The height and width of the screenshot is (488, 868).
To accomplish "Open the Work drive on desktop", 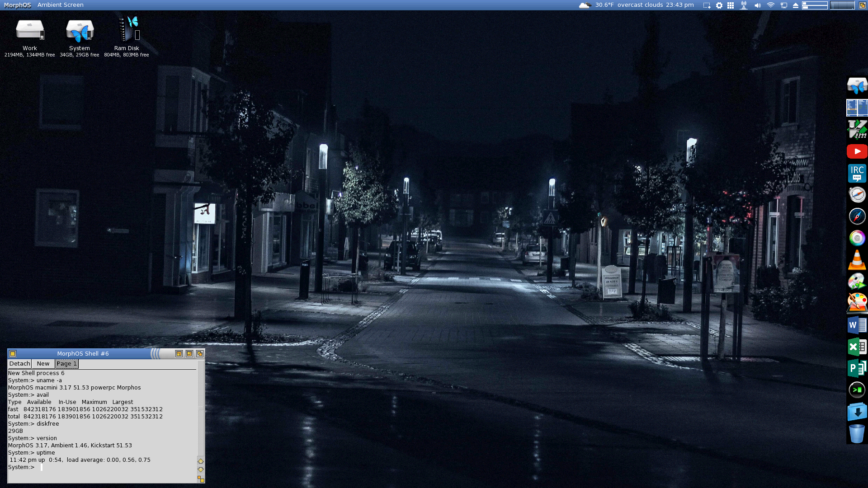I will (30, 31).
